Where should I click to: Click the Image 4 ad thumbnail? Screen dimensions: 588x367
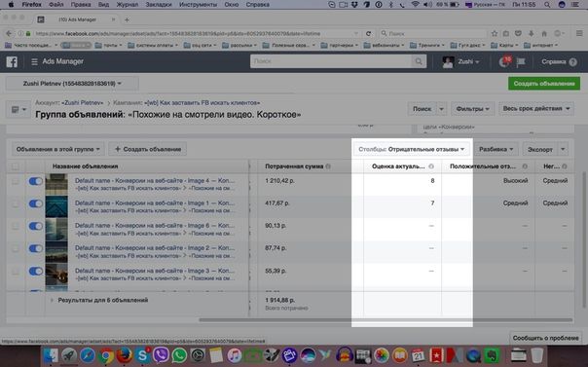pyautogui.click(x=56, y=184)
